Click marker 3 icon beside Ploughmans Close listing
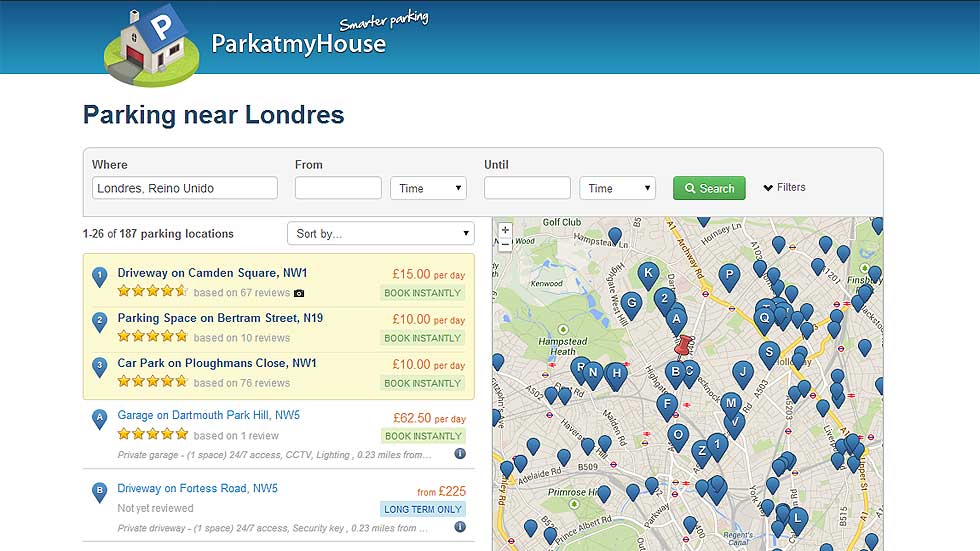The image size is (980, 551). pyautogui.click(x=99, y=367)
